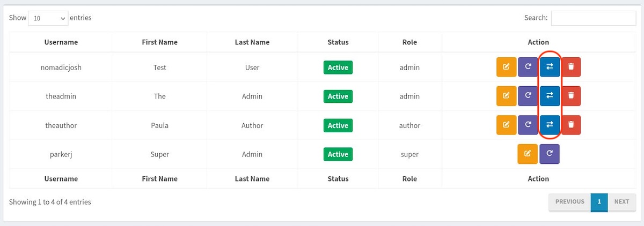Screen dimensions: 644x226
Task: Click the edit icon for nomadicjosh
Action: pos(506,67)
